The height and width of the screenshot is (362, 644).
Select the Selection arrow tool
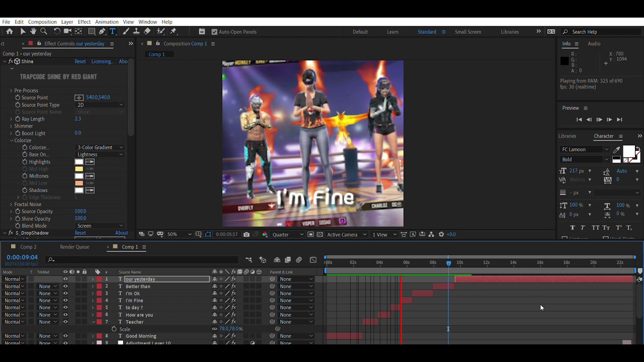[23, 32]
